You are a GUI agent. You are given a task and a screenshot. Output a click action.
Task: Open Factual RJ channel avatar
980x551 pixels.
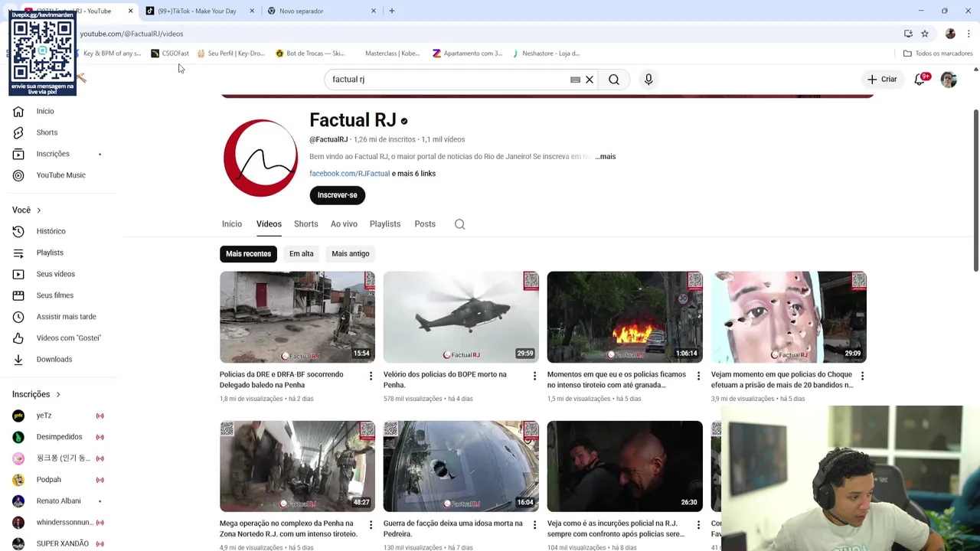[x=260, y=158]
